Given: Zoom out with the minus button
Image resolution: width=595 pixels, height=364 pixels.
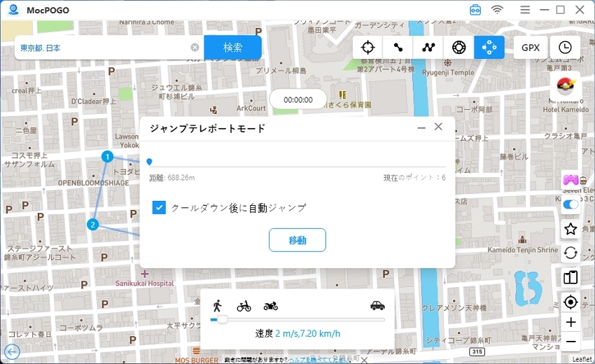Looking at the screenshot, I should 570,342.
